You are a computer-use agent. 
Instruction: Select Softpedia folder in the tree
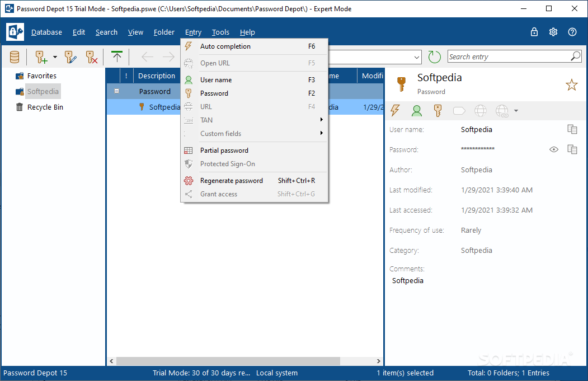[43, 92]
